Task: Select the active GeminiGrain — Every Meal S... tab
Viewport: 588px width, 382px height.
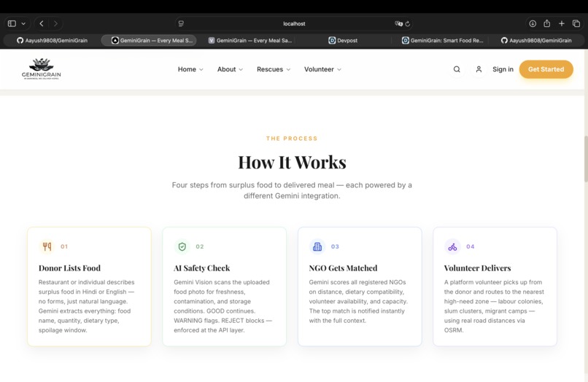Action: (x=149, y=41)
